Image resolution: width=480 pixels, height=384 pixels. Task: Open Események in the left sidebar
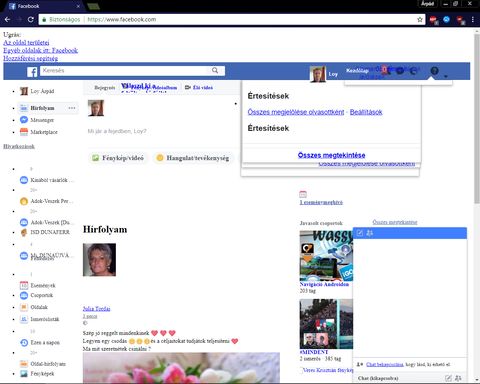tap(37, 285)
